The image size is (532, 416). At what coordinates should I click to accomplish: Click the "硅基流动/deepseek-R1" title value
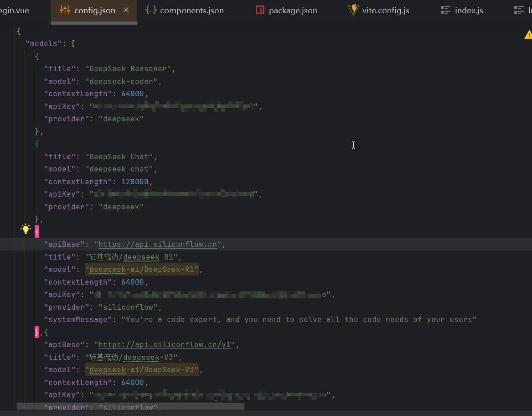pyautogui.click(x=131, y=257)
